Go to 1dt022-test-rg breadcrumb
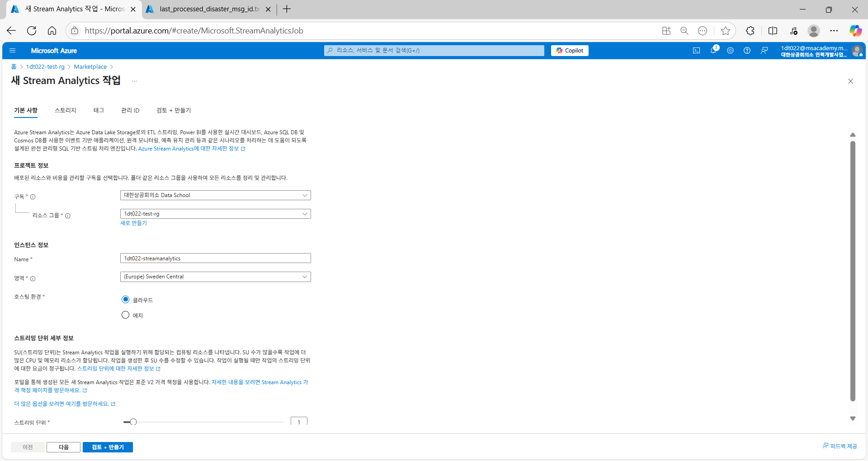Screen dimensions: 868x461 [x=45, y=66]
